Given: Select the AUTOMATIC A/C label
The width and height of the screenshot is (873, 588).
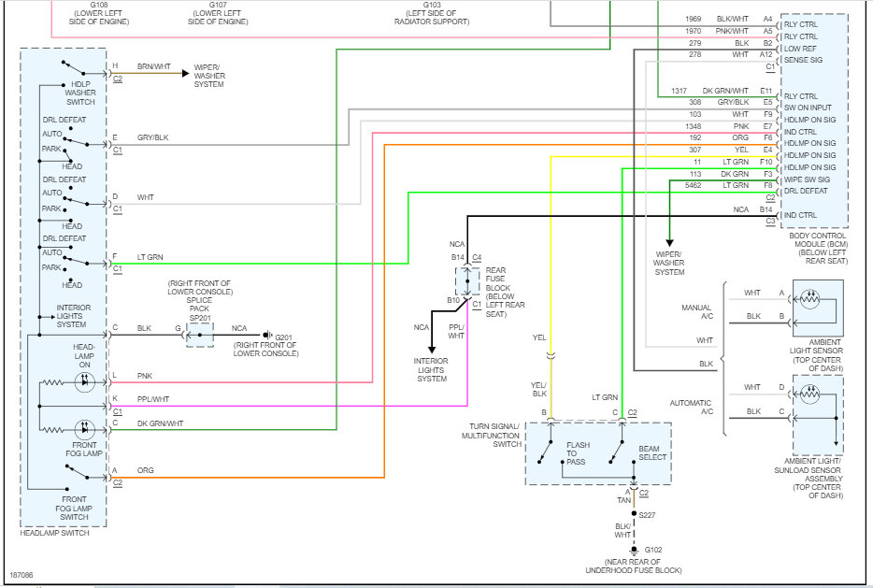Looking at the screenshot, I should pos(691,407).
